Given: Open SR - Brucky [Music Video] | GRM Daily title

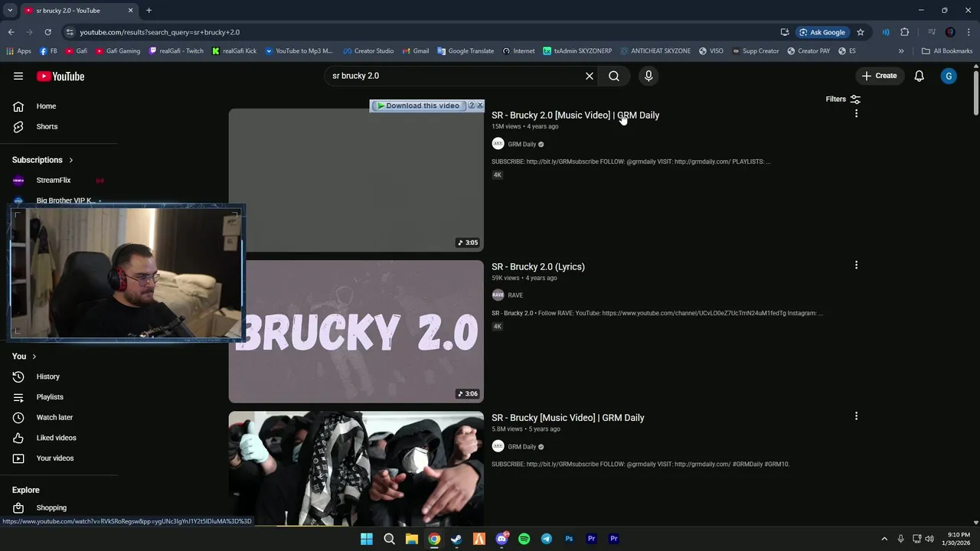Looking at the screenshot, I should point(568,417).
